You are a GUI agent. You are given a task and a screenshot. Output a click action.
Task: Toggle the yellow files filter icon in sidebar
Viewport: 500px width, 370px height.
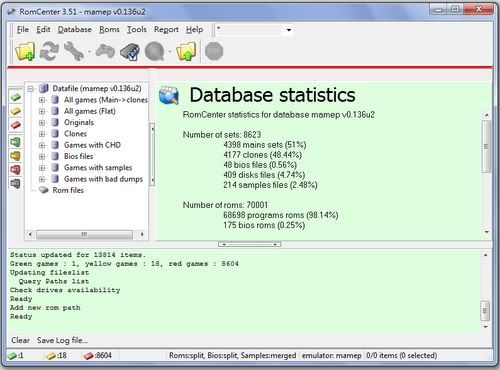[15, 156]
